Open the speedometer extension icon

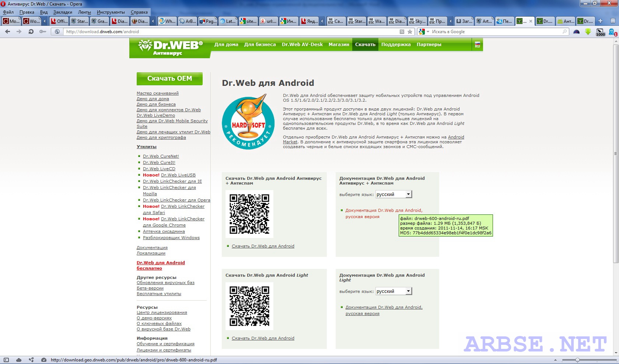point(577,32)
